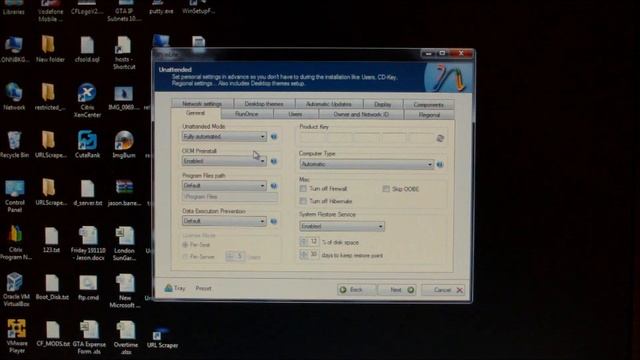Open the Data Execution Prevention dropdown
Image resolution: width=640 pixels, height=360 pixels.
click(x=224, y=221)
